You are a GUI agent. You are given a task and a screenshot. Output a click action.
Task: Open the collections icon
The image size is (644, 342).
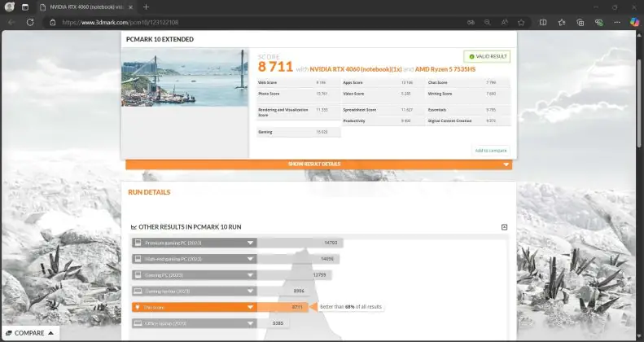click(x=580, y=23)
